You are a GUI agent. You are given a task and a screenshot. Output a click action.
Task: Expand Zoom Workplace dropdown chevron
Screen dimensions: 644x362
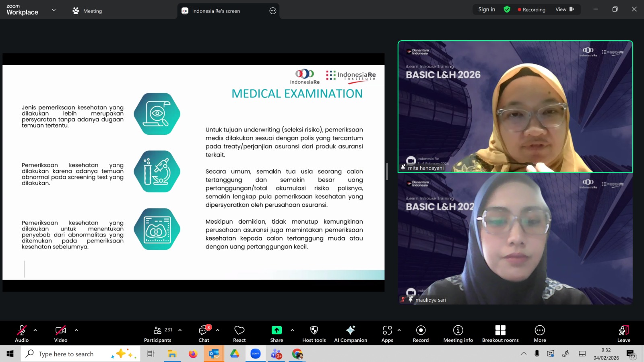[x=54, y=10]
